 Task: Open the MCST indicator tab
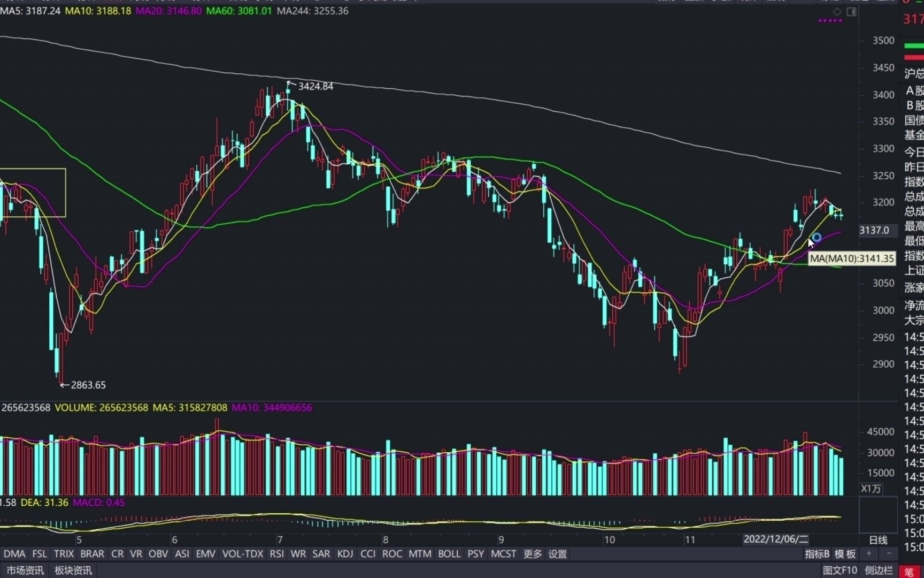pos(504,554)
